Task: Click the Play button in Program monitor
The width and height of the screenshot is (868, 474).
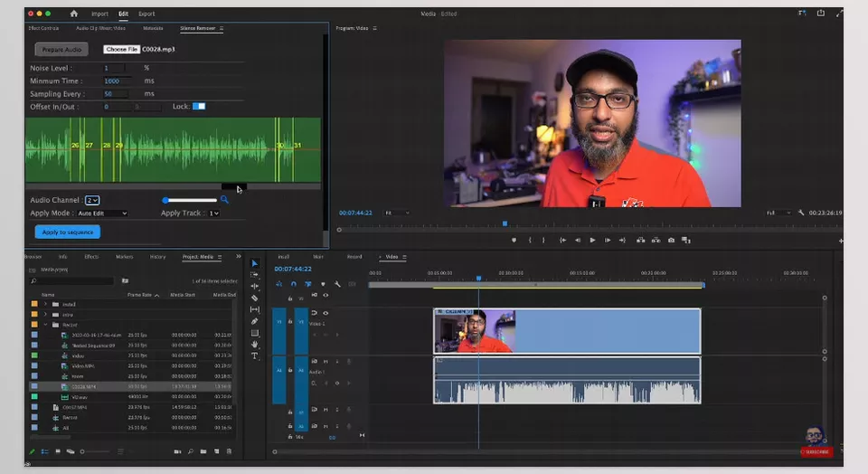Action: (x=592, y=240)
